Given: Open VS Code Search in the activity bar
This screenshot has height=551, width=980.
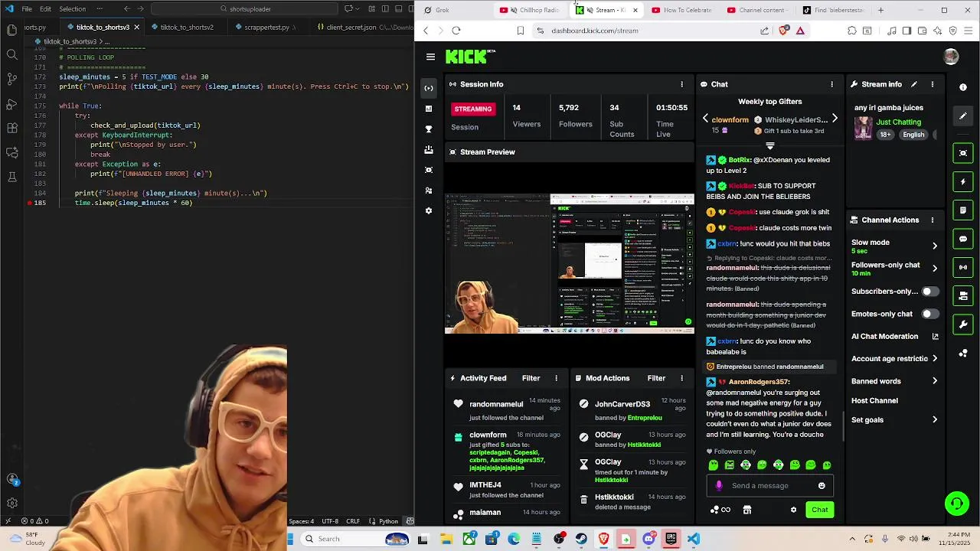Looking at the screenshot, I should point(11,54).
